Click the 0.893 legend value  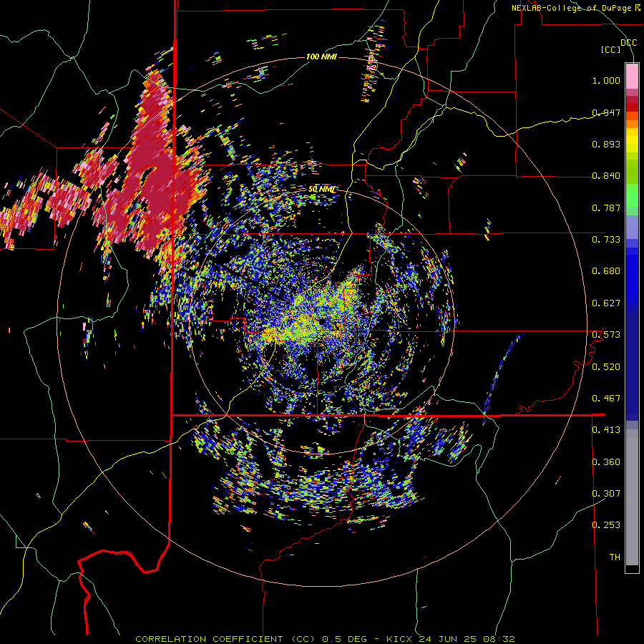click(x=606, y=144)
